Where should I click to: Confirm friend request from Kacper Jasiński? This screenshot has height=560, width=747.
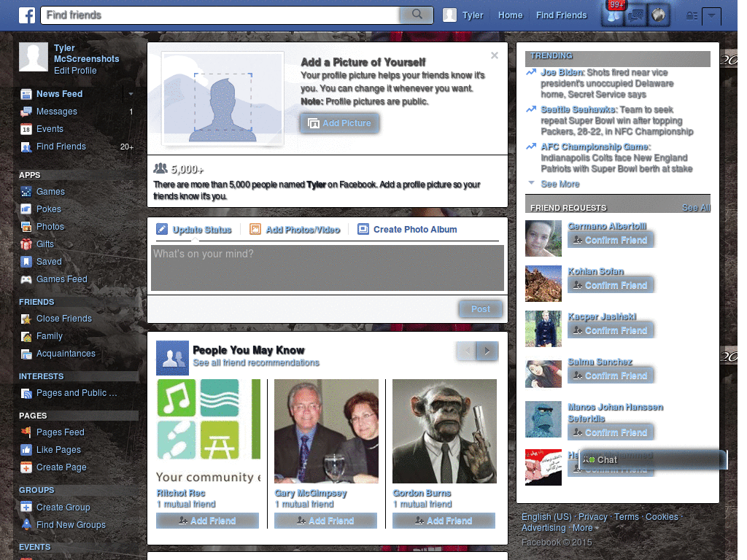[x=611, y=331]
